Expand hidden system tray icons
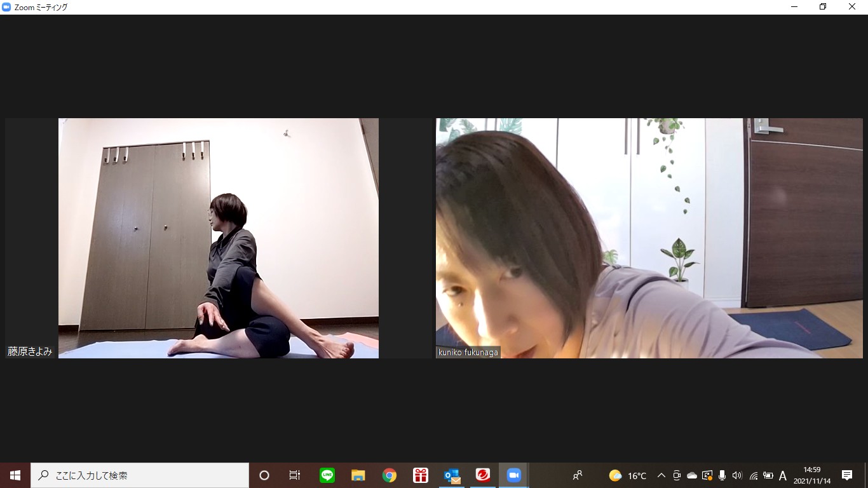Image resolution: width=868 pixels, height=488 pixels. [661, 475]
